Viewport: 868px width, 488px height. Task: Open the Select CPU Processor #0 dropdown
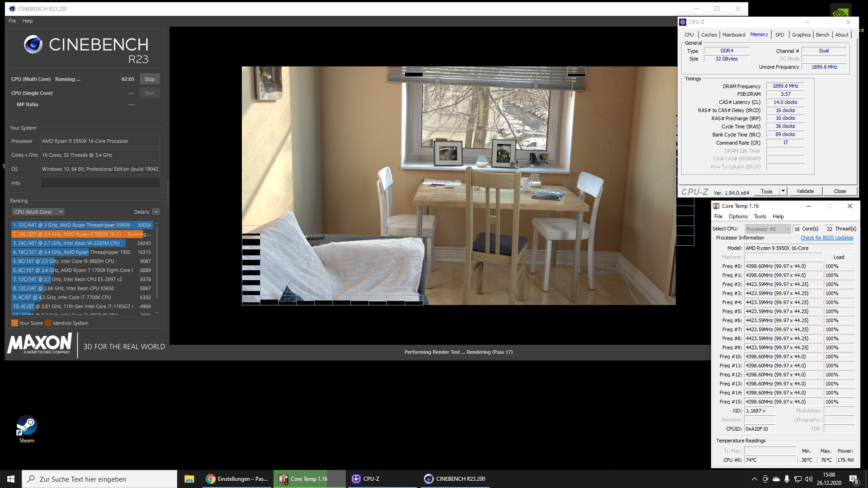click(x=767, y=229)
